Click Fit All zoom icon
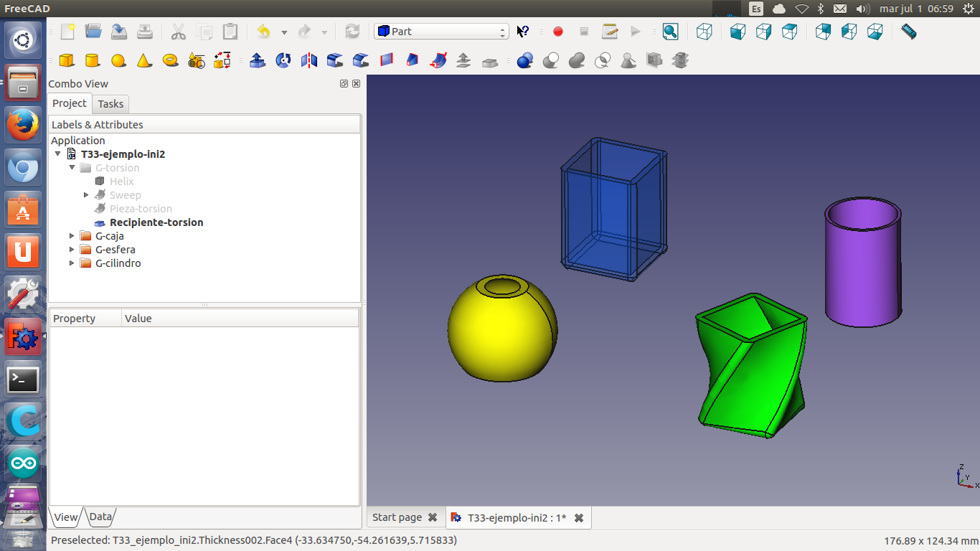This screenshot has height=551, width=980. pos(670,32)
